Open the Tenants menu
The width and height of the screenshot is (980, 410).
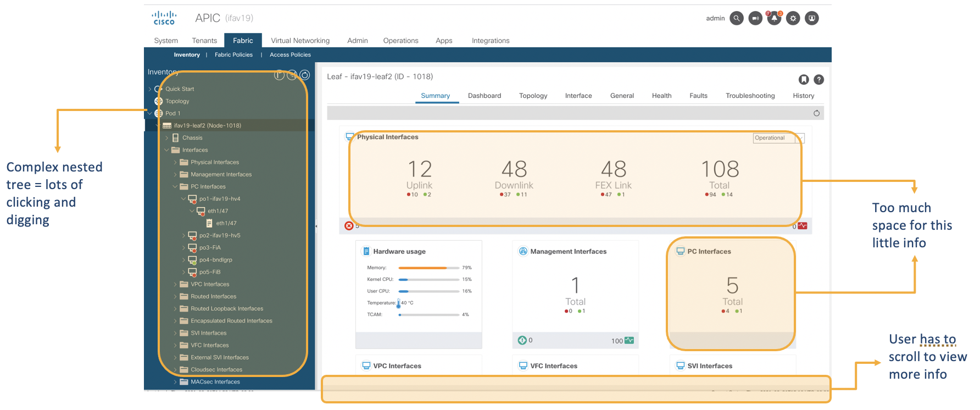click(x=204, y=41)
